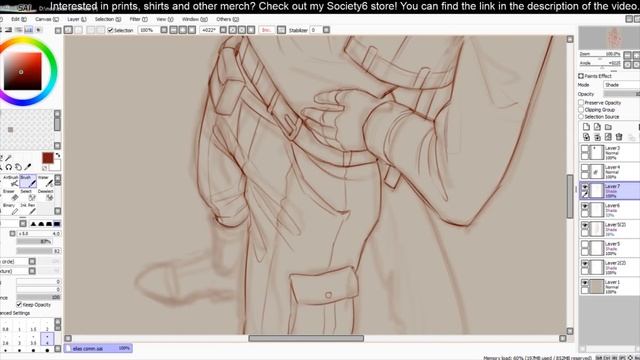Toggle the Keep Opacity checkbox
Screen dimensions: 640x360
(19, 304)
